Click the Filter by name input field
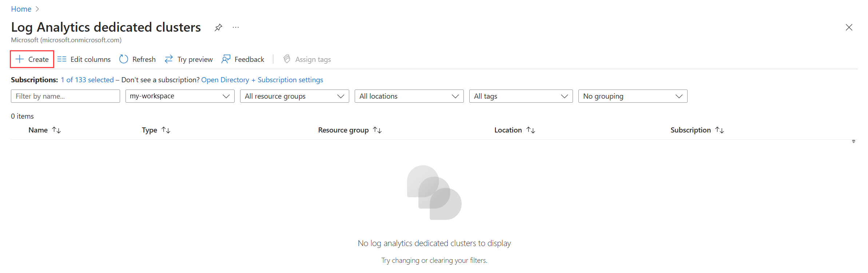This screenshot has width=868, height=273. (65, 96)
